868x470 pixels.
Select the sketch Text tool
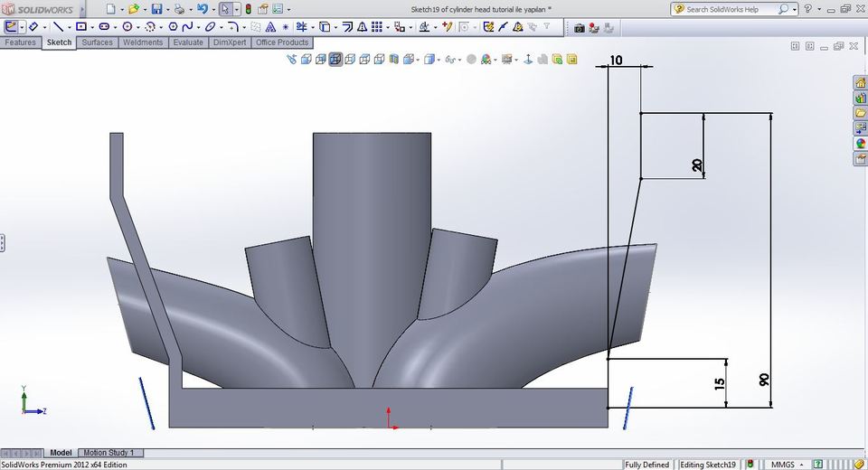point(270,26)
